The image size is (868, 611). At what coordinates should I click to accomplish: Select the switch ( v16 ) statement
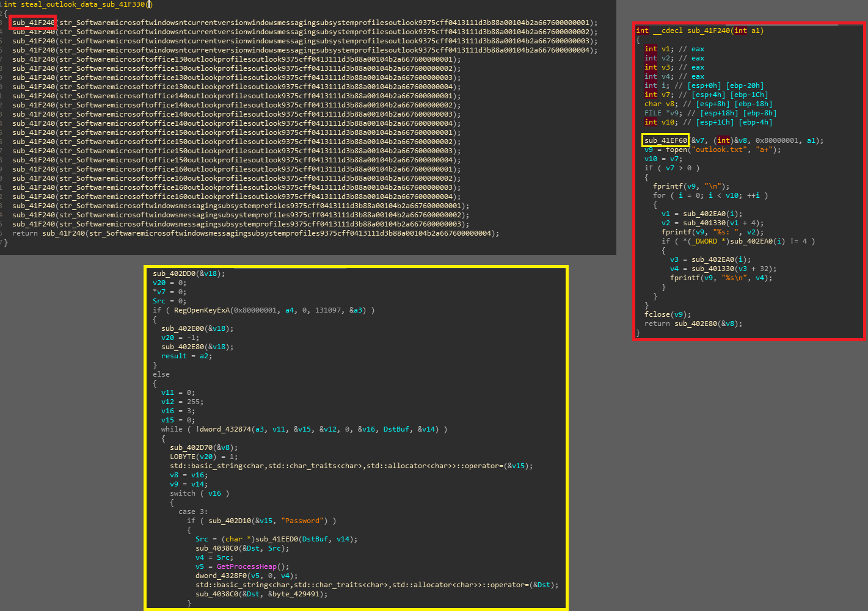point(200,493)
